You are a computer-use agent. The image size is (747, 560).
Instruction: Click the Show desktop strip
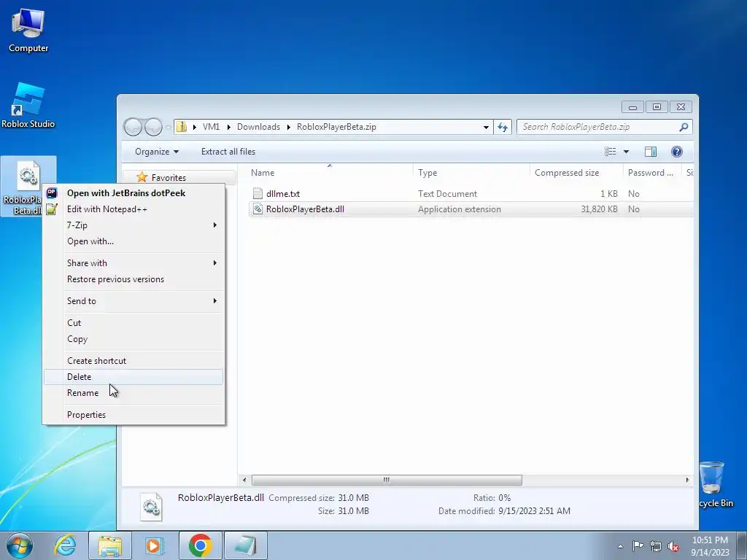[x=742, y=545]
